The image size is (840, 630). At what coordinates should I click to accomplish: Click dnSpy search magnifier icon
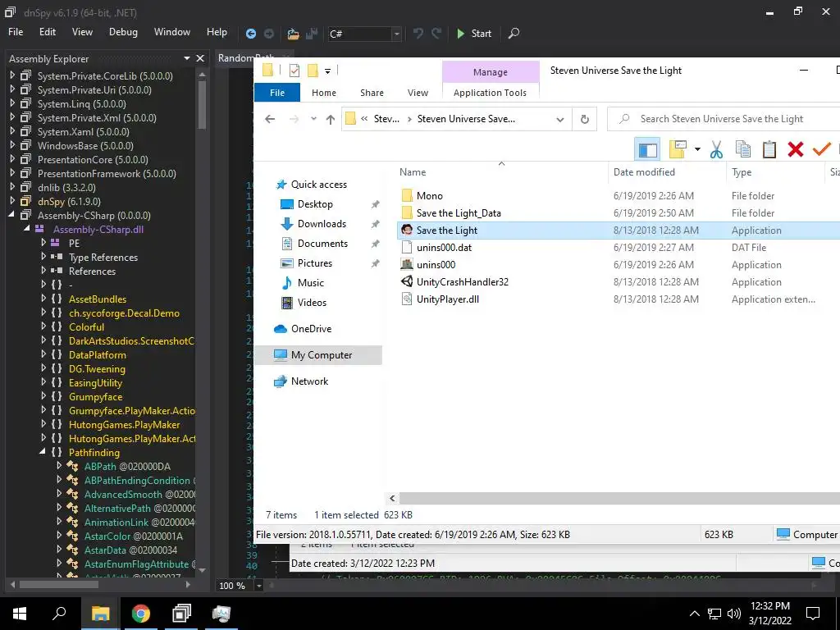pyautogui.click(x=514, y=33)
